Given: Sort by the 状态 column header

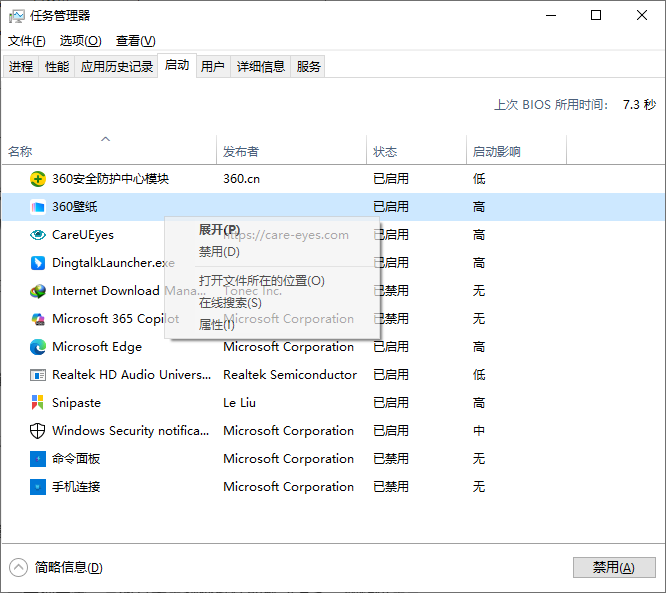Looking at the screenshot, I should point(417,150).
